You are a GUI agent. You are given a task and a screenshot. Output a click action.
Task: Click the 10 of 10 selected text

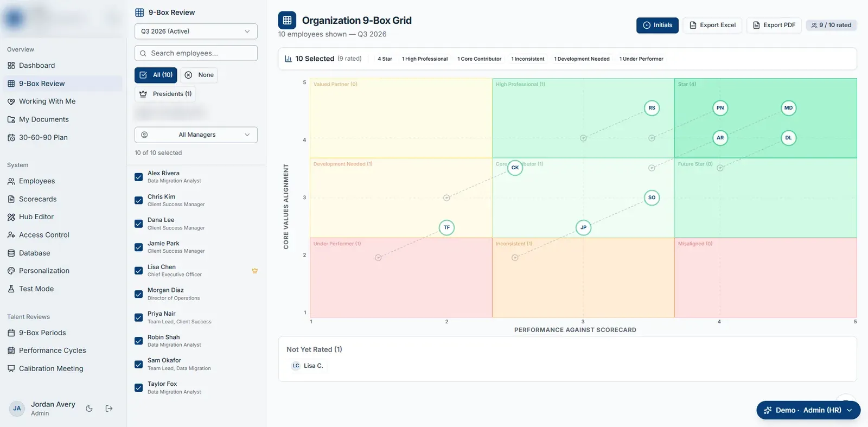pos(158,153)
